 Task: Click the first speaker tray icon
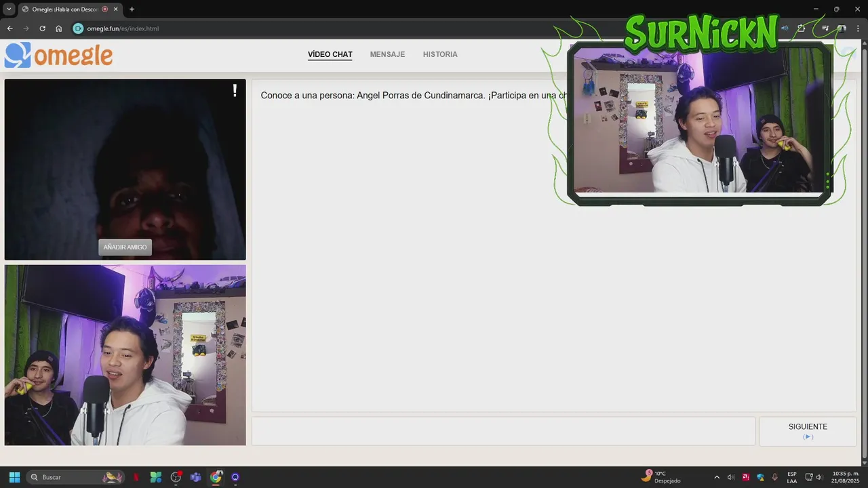pos(731,477)
